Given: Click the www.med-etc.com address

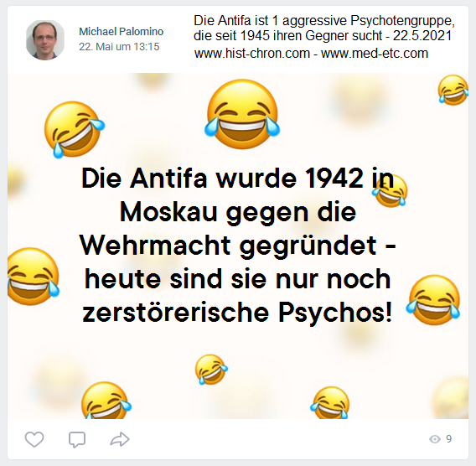Looking at the screenshot, I should pyautogui.click(x=375, y=54).
